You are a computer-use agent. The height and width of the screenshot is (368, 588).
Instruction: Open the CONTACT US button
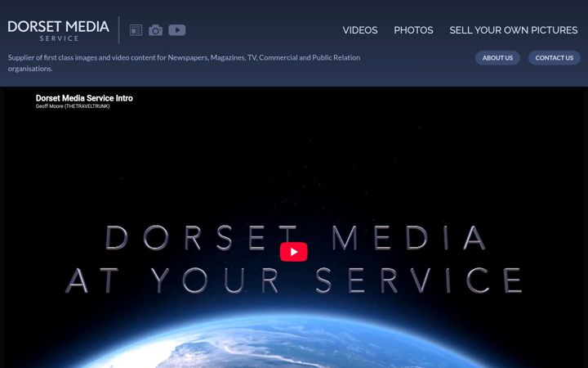555,58
